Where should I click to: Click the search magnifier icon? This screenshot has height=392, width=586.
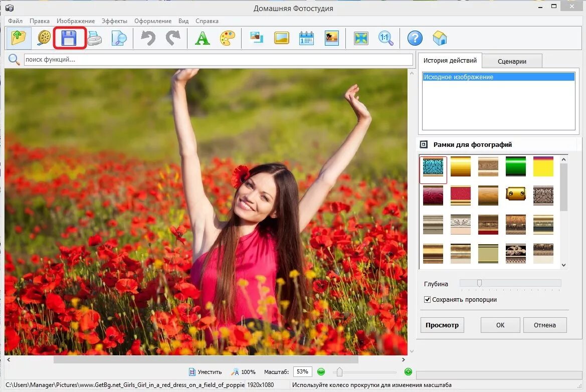tap(14, 60)
